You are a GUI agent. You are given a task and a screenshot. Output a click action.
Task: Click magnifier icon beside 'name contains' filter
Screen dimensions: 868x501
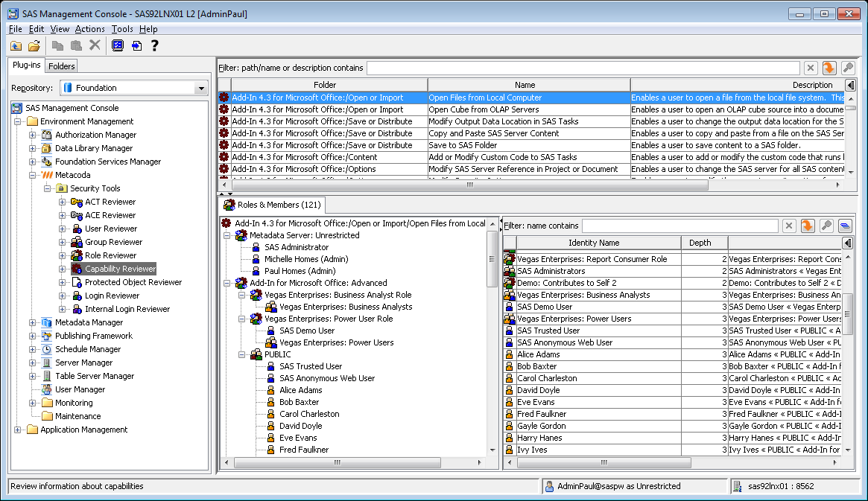[826, 226]
